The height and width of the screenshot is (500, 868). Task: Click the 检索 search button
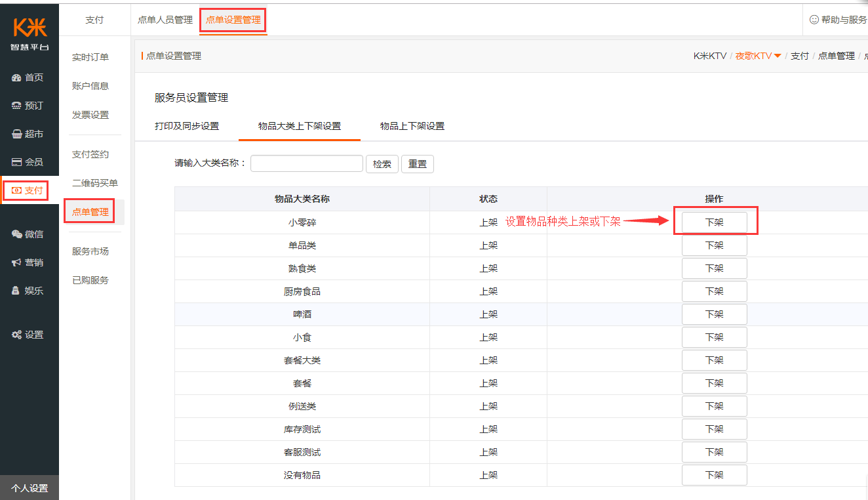pyautogui.click(x=382, y=164)
